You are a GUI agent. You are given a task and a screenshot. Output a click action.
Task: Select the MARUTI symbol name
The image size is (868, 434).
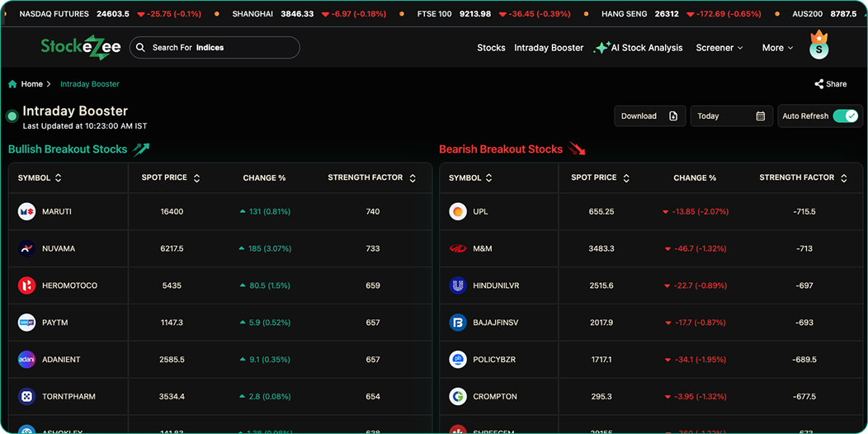[57, 211]
